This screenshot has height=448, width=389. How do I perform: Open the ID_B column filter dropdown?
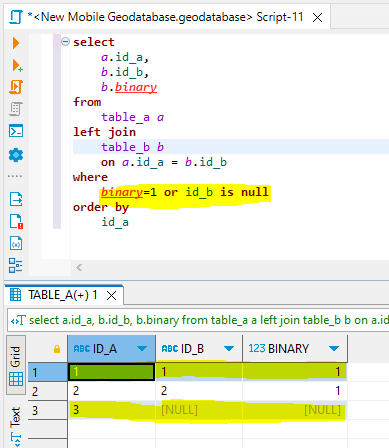229,349
